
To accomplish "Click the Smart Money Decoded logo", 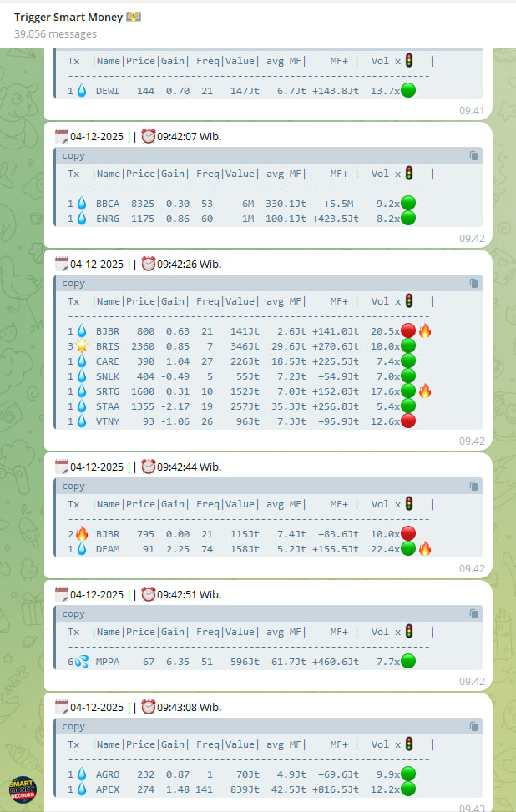I will (23, 789).
